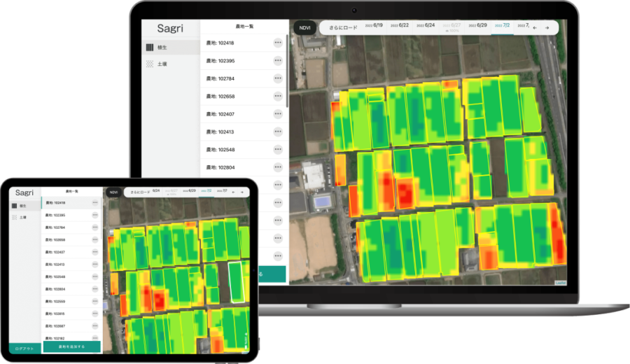Select the 2022 6/22 date tab on laptop

[x=400, y=25]
